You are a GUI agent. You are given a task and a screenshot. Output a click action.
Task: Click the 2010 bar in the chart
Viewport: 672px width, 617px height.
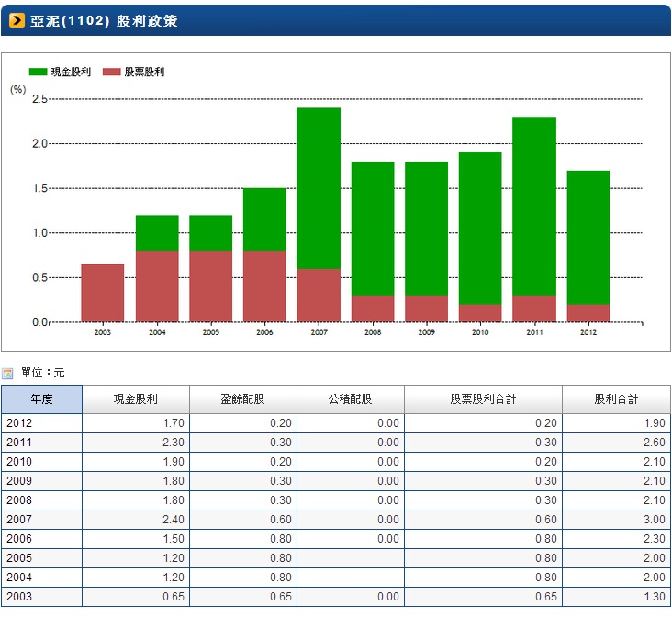coord(480,237)
